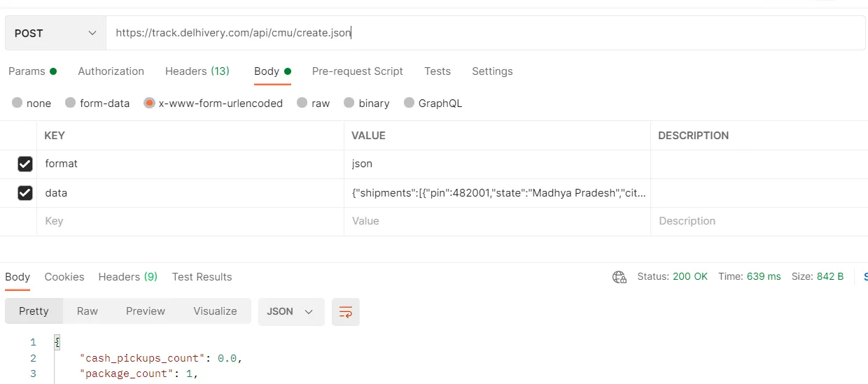
Task: Choose the none body option
Action: point(17,103)
